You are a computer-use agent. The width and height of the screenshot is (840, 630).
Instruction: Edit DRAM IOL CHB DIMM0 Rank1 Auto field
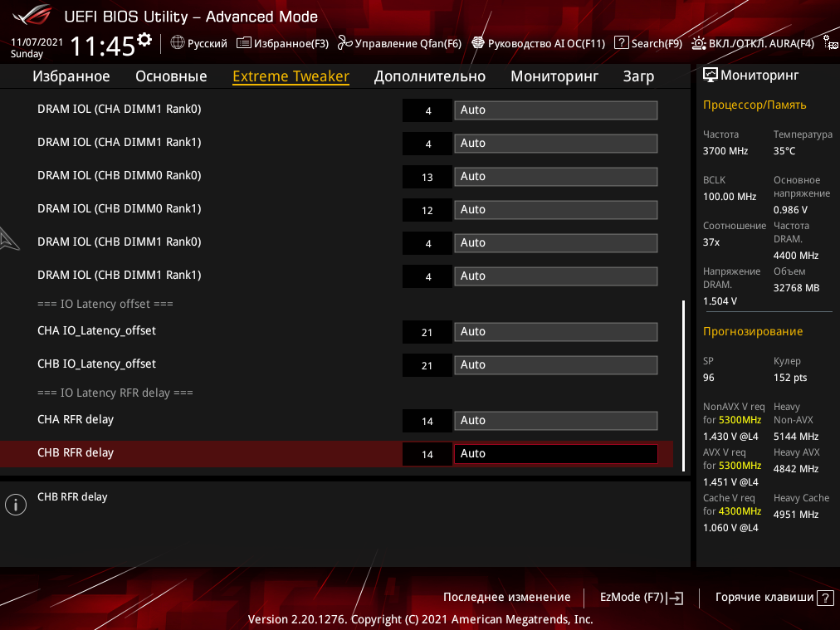click(x=556, y=209)
